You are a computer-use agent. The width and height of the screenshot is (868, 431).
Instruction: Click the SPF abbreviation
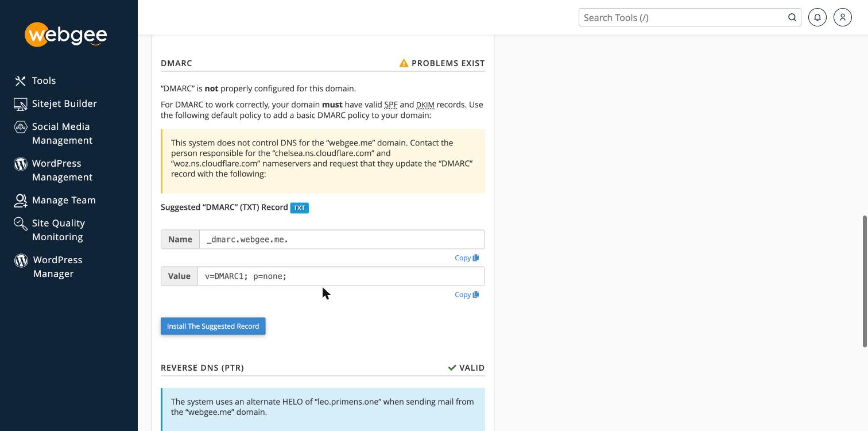click(x=391, y=105)
